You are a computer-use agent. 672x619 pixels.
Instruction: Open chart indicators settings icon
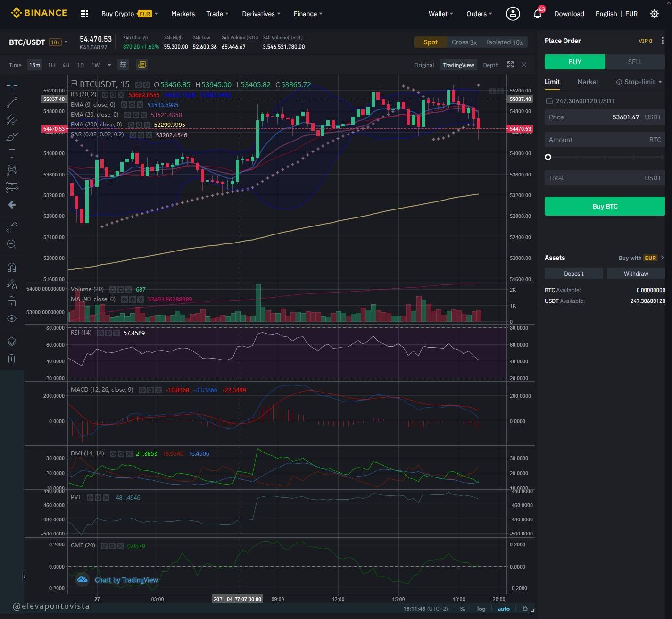point(123,65)
